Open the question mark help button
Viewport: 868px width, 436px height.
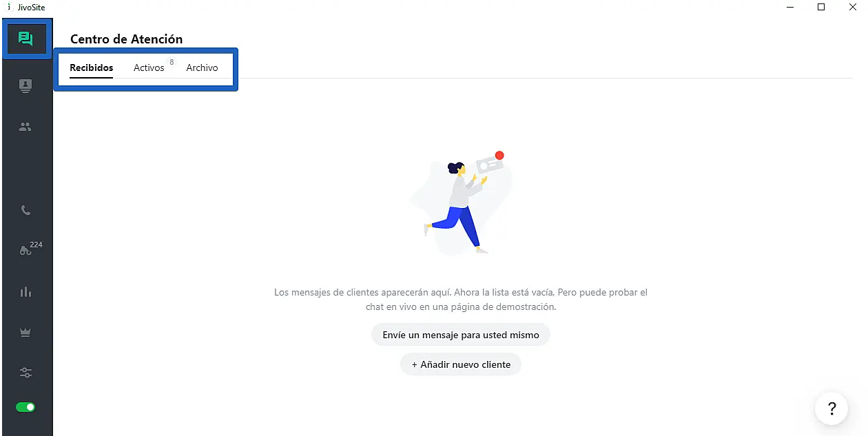pyautogui.click(x=831, y=408)
